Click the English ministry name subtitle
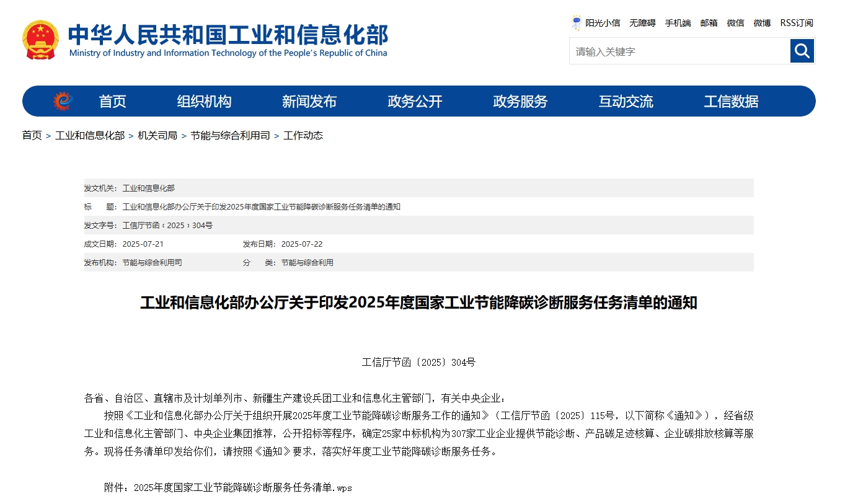 coord(228,53)
